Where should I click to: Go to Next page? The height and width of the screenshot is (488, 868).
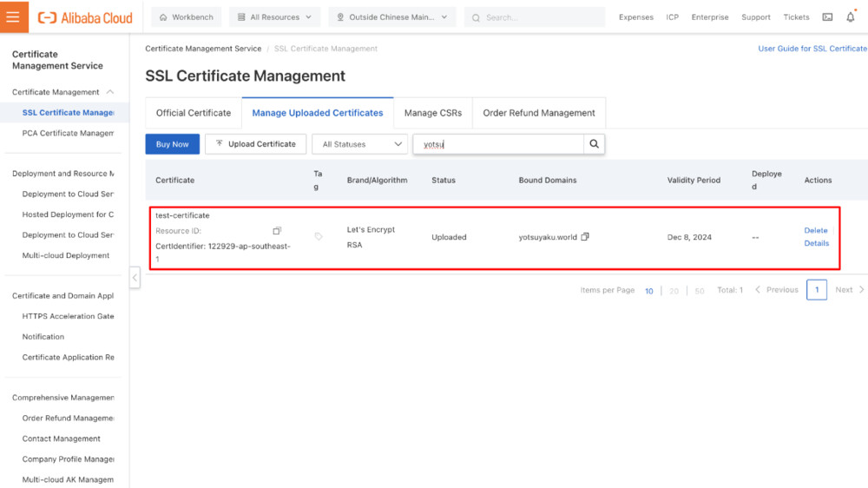[x=849, y=290]
